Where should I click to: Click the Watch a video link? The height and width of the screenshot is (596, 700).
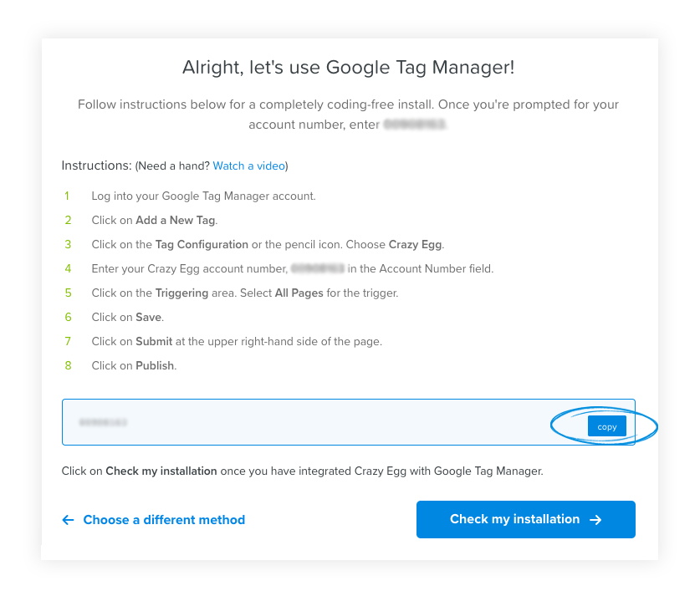248,166
